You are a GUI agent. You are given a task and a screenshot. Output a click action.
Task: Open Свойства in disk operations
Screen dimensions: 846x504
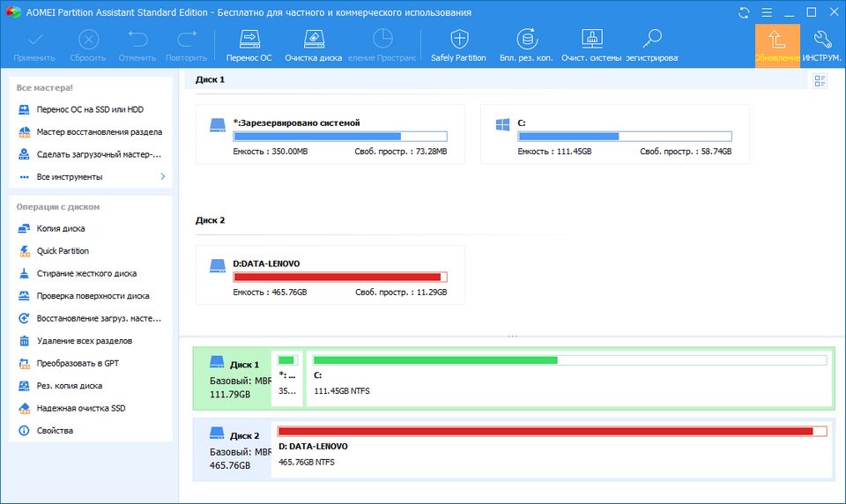click(x=55, y=431)
